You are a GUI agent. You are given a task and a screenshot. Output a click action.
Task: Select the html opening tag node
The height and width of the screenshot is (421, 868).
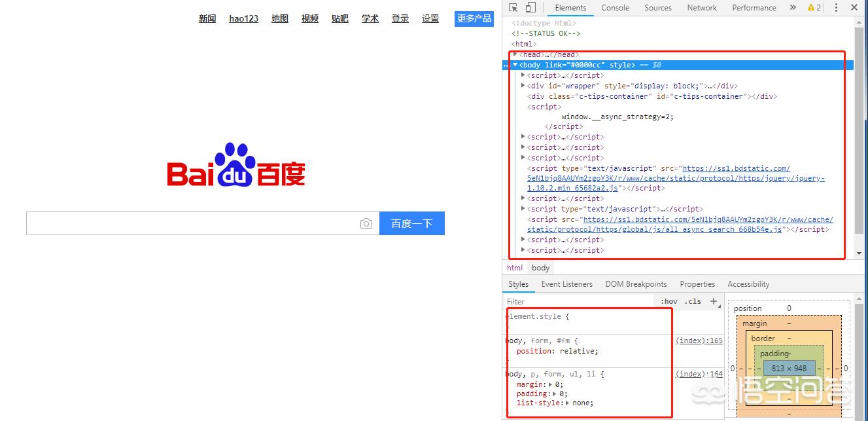pos(524,44)
